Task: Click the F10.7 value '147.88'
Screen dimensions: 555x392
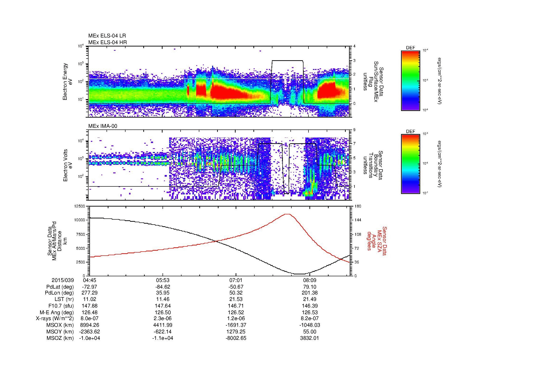Action: pyautogui.click(x=90, y=306)
